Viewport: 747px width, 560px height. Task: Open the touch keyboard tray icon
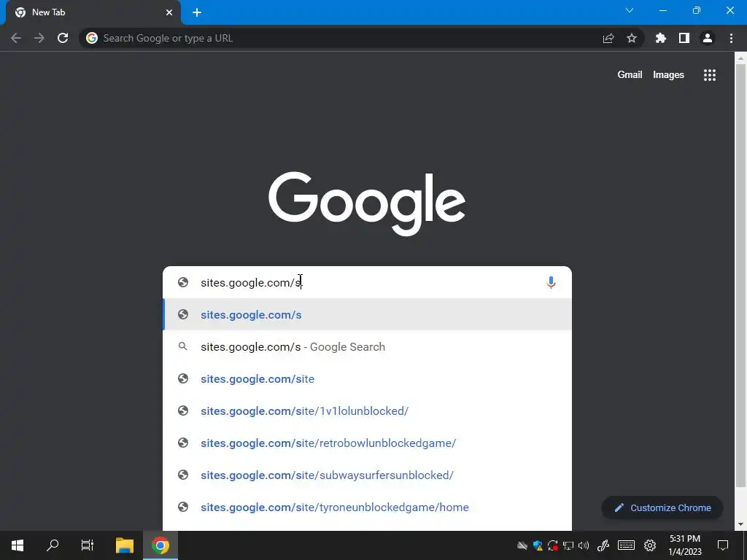(x=626, y=545)
